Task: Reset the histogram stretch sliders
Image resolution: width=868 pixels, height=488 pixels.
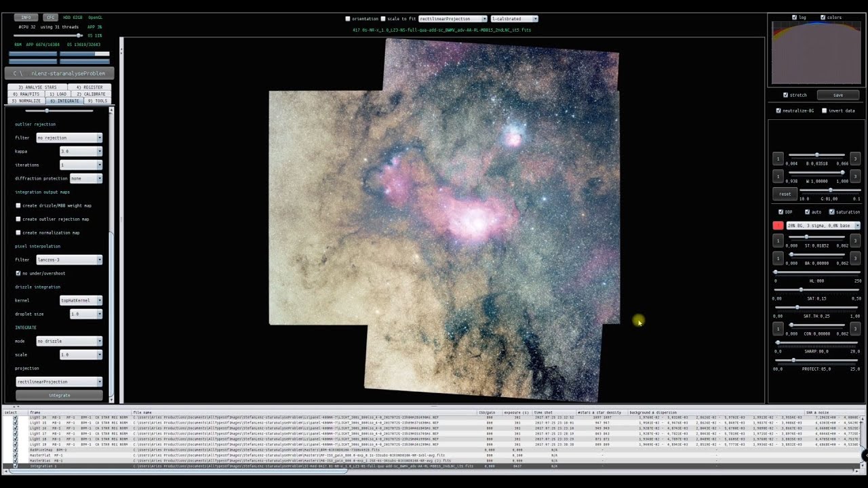Action: pos(785,194)
